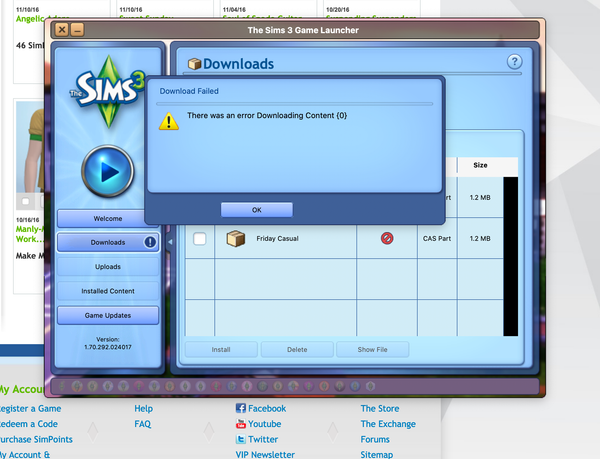Image resolution: width=600 pixels, height=459 pixels.
Task: Go to the Game Updates tab
Action: click(108, 315)
